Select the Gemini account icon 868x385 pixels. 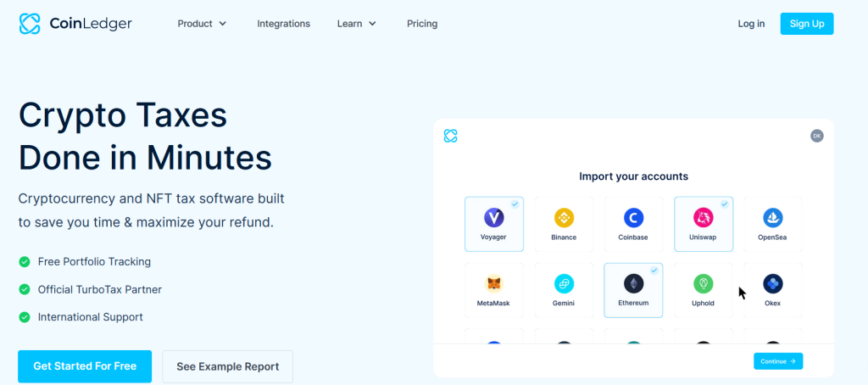point(564,284)
